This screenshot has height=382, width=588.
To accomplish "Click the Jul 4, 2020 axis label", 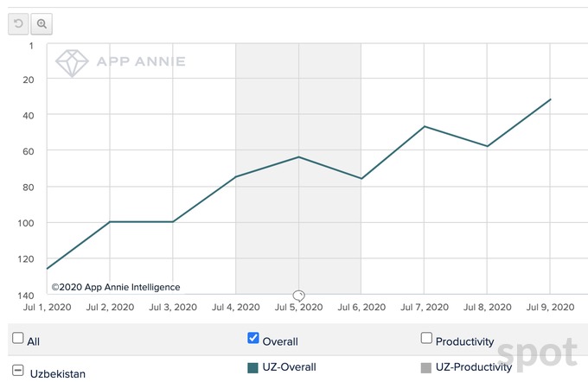I will pos(236,307).
